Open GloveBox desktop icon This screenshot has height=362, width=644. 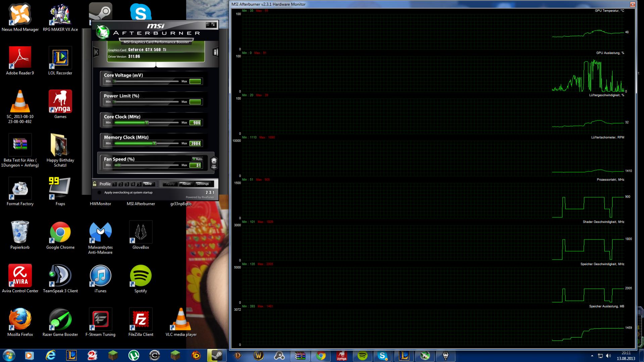point(141,235)
